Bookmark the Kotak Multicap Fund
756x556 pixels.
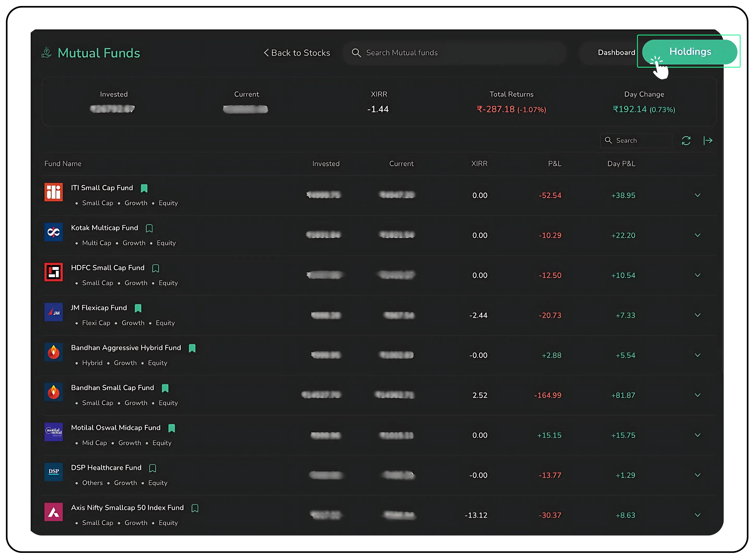tap(150, 228)
